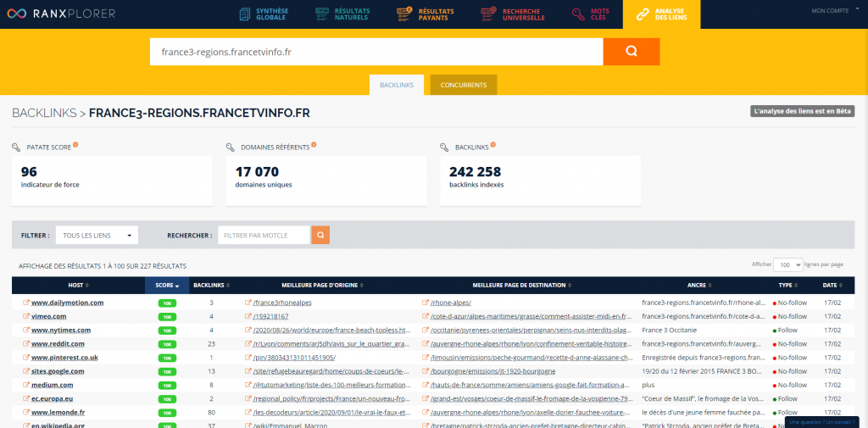Open the Résultats Naturels tab
This screenshot has width=868, height=428.
click(342, 14)
